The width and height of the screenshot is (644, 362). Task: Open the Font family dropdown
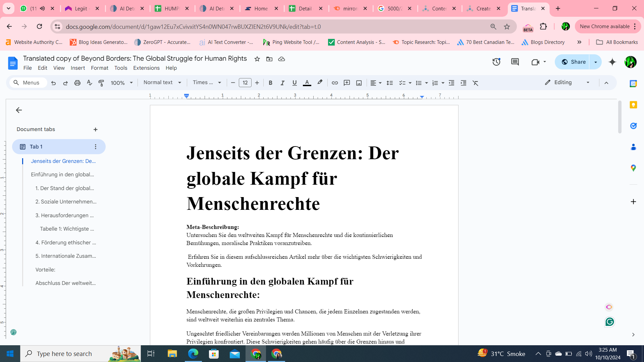206,82
